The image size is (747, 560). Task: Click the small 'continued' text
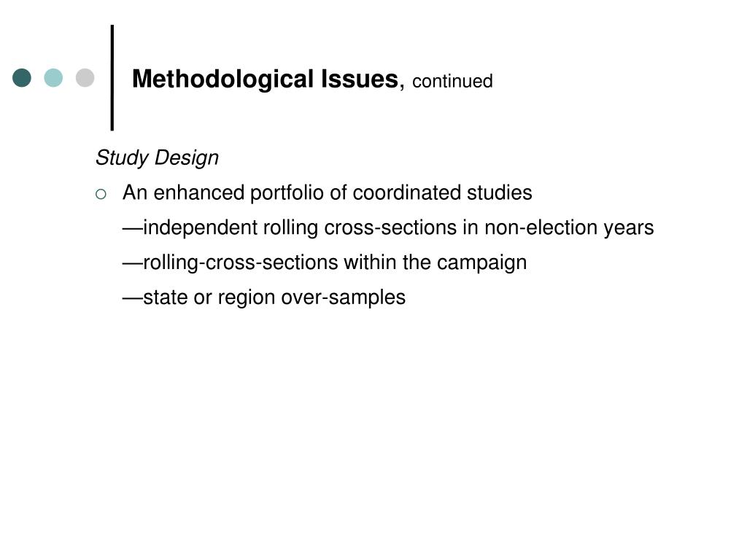(452, 82)
